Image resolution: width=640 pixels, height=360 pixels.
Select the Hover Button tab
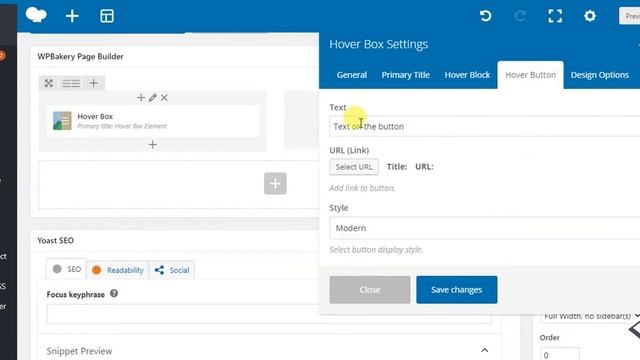click(x=530, y=75)
